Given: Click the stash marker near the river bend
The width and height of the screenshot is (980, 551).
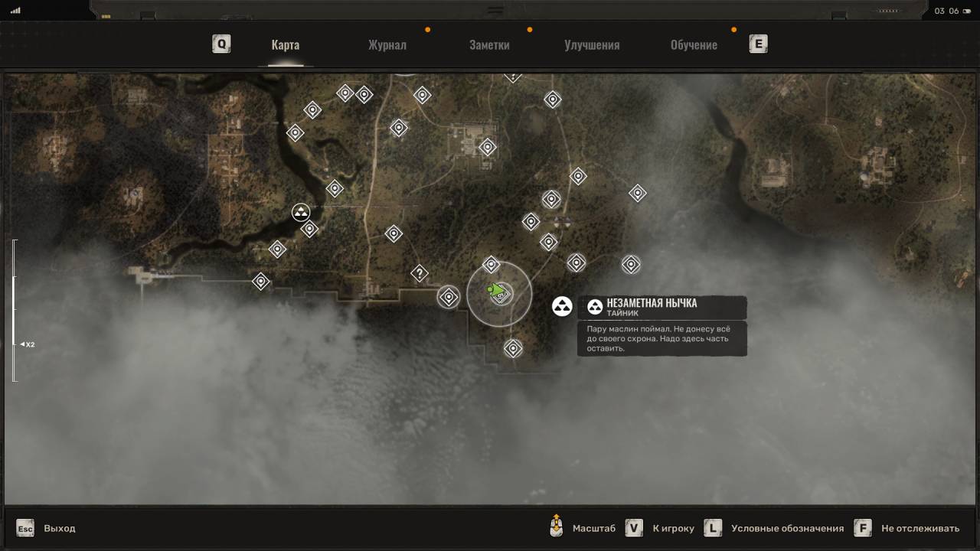Looking at the screenshot, I should [x=301, y=212].
